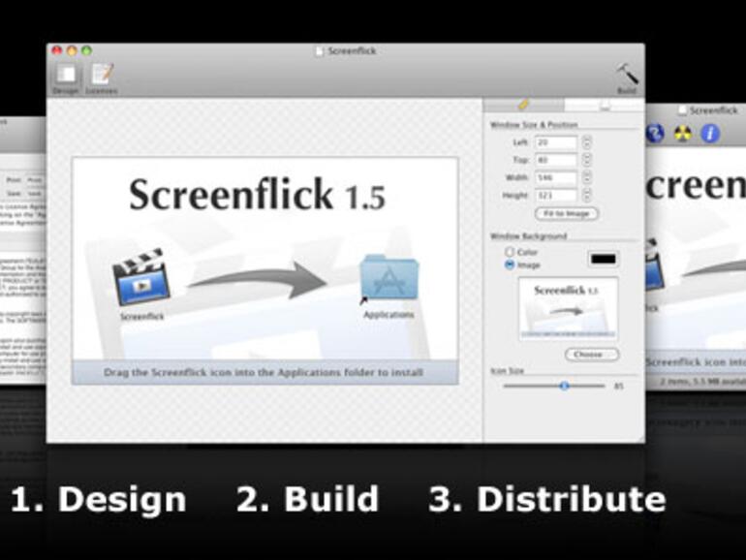Click the Icon Size section label
This screenshot has height=560, width=746.
(507, 371)
